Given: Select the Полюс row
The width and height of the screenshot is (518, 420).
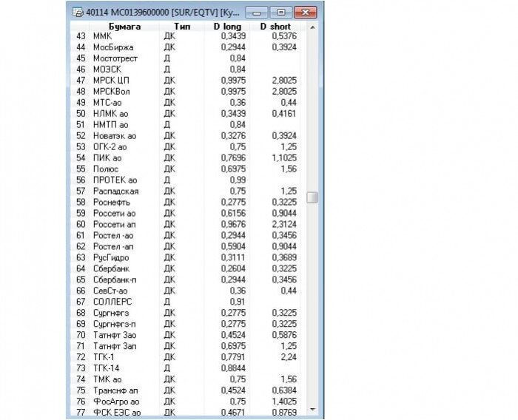Looking at the screenshot, I should 186,169.
